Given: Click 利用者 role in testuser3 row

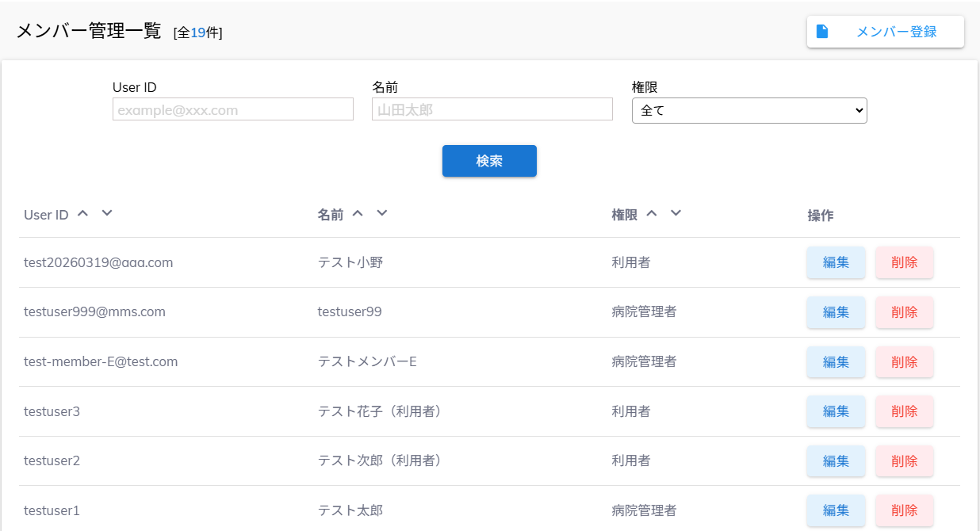Looking at the screenshot, I should tap(631, 411).
